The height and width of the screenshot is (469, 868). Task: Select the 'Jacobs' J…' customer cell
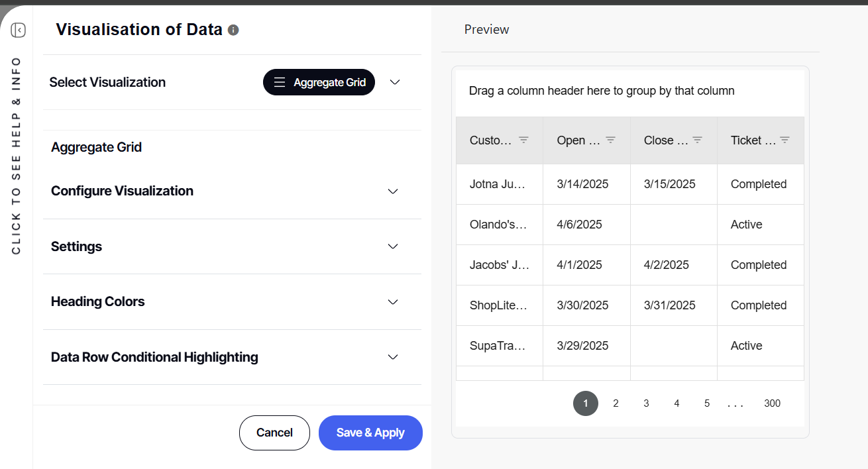[500, 265]
